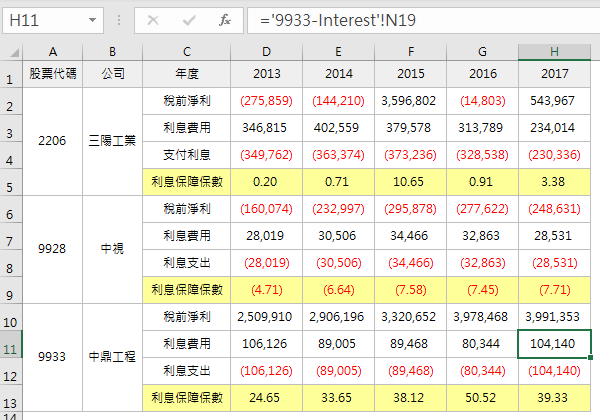Click cell with value 2,509,910
Screen dimensions: 600x420
point(266,317)
